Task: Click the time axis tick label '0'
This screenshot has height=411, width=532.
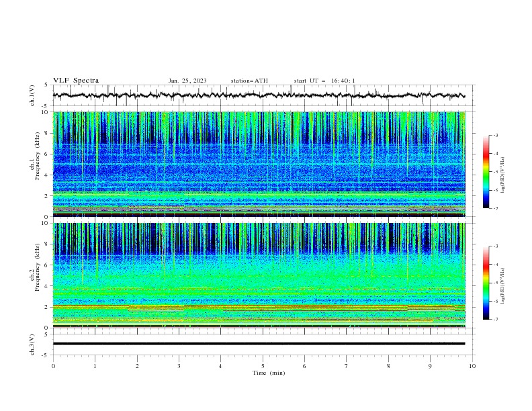Action: (53, 366)
